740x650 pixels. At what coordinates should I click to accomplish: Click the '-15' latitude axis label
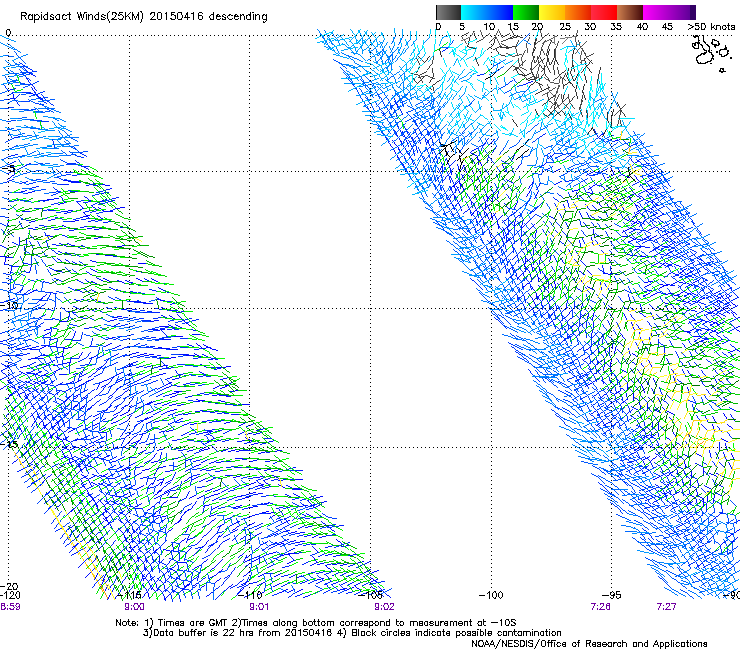9,444
